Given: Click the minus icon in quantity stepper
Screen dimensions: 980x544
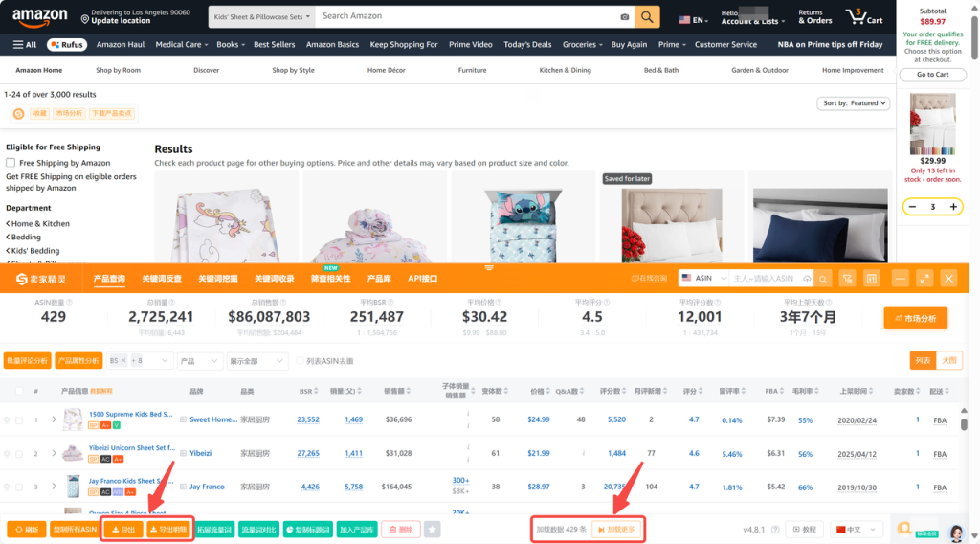Looking at the screenshot, I should coord(912,207).
